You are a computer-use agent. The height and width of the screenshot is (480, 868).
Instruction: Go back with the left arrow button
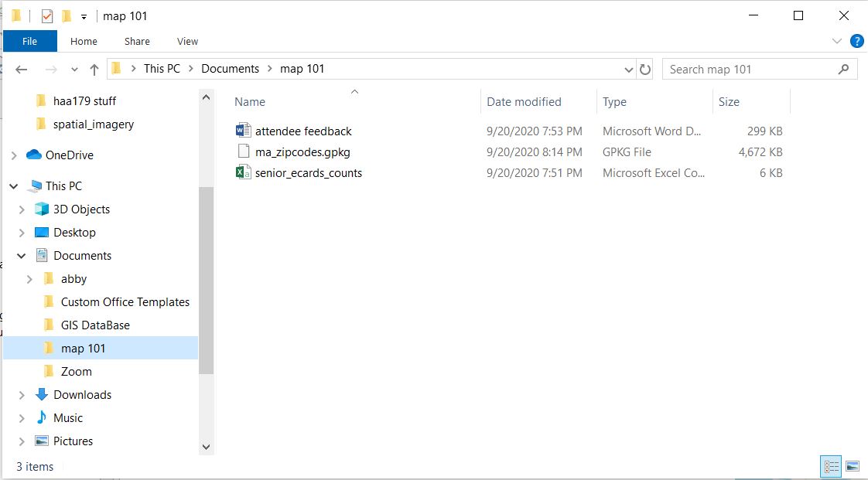pyautogui.click(x=21, y=69)
